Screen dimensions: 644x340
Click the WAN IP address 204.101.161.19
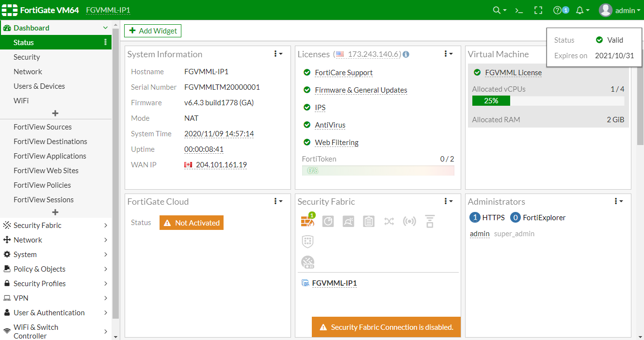pos(221,165)
